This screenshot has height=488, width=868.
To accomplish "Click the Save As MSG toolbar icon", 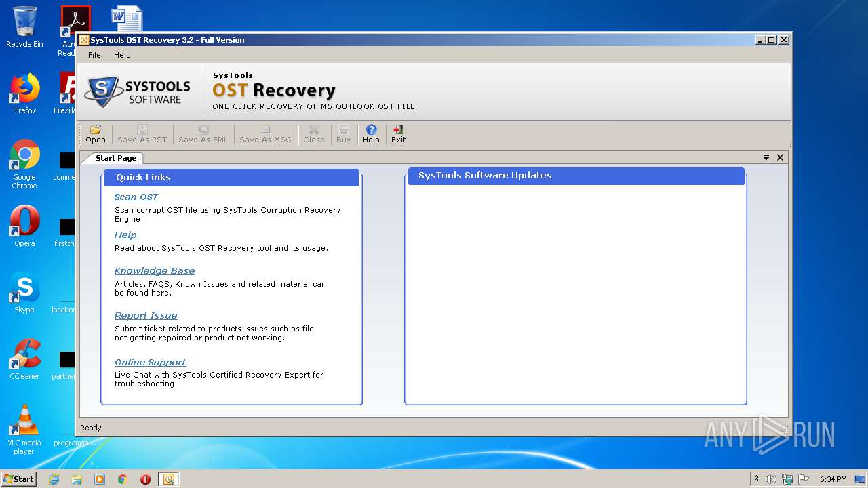I will [265, 134].
